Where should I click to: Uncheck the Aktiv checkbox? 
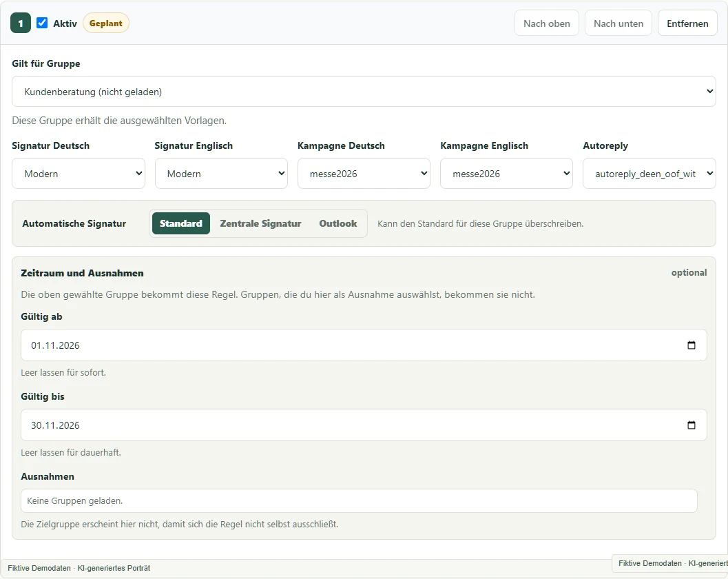point(42,23)
